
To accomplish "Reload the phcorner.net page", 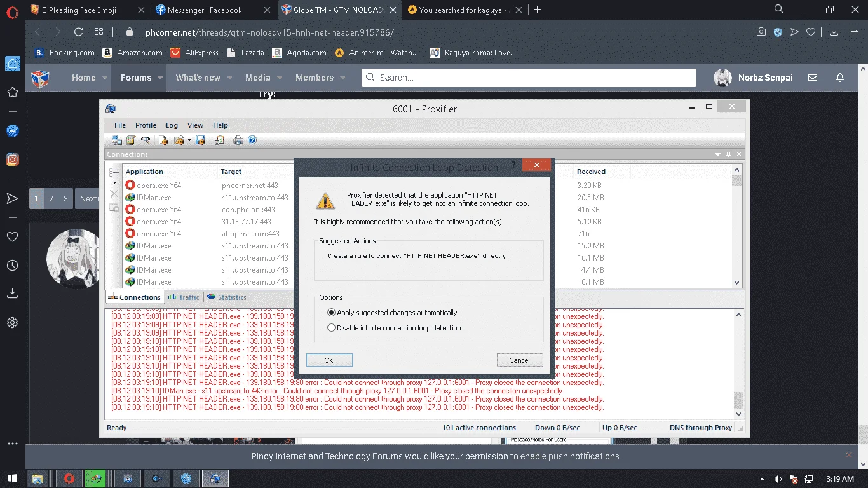I will click(x=78, y=32).
